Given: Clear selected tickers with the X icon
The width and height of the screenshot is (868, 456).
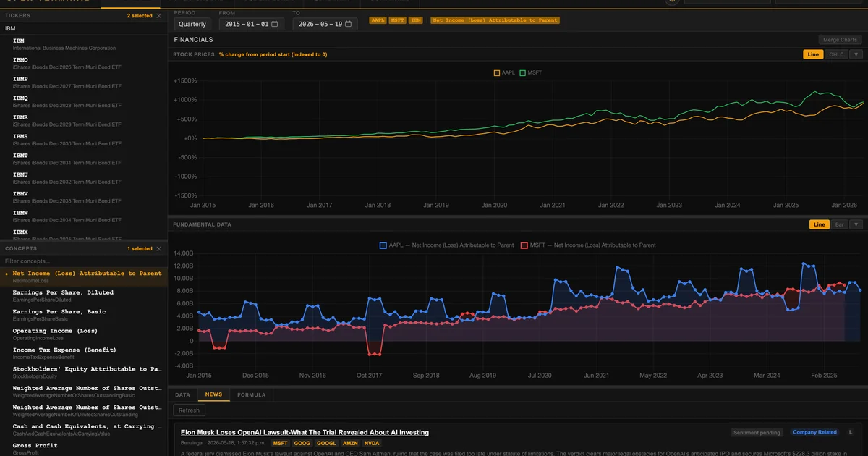Looking at the screenshot, I should coord(159,15).
